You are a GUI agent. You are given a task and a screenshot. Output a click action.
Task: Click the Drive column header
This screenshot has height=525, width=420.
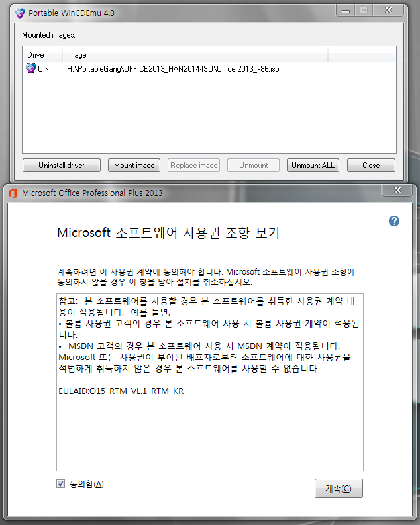[42, 55]
